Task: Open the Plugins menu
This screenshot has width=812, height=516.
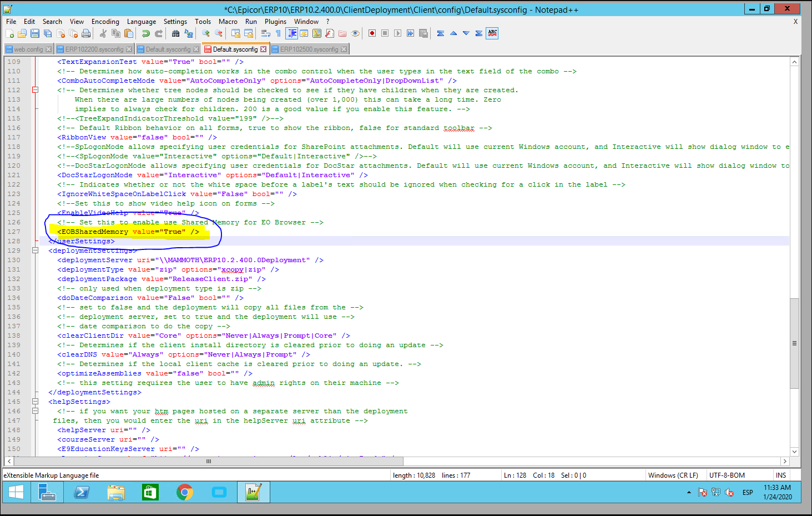Action: pos(275,22)
